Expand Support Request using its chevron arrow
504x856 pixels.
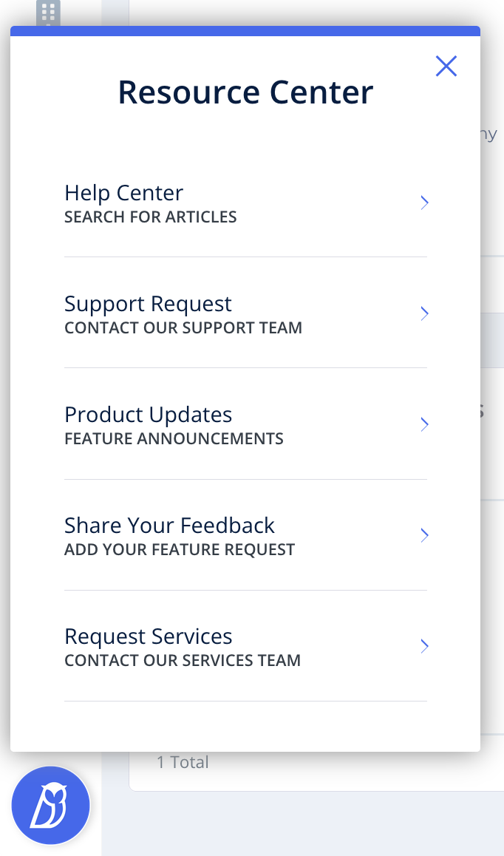(x=424, y=313)
